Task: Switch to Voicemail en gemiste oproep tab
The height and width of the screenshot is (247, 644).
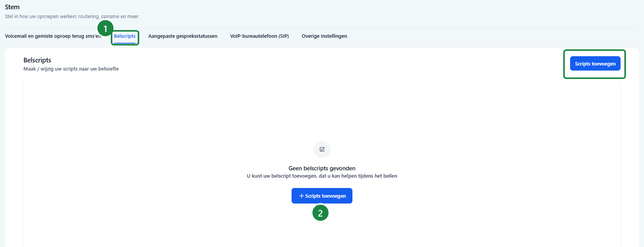Action: tap(53, 36)
